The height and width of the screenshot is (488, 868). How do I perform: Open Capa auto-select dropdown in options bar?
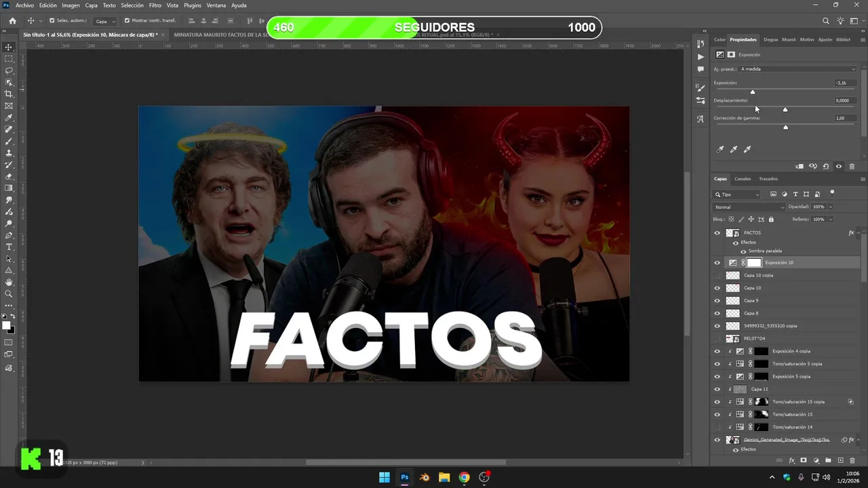[104, 21]
